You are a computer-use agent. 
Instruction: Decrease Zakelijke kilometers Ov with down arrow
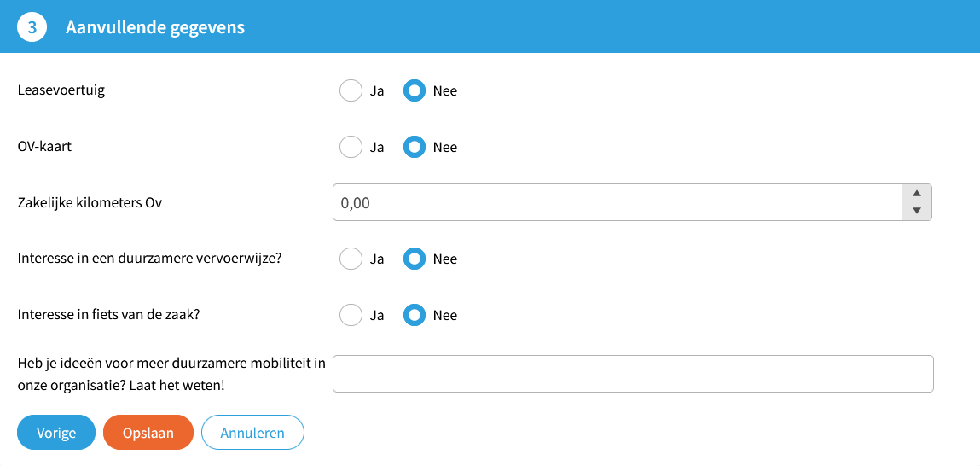[x=917, y=211]
